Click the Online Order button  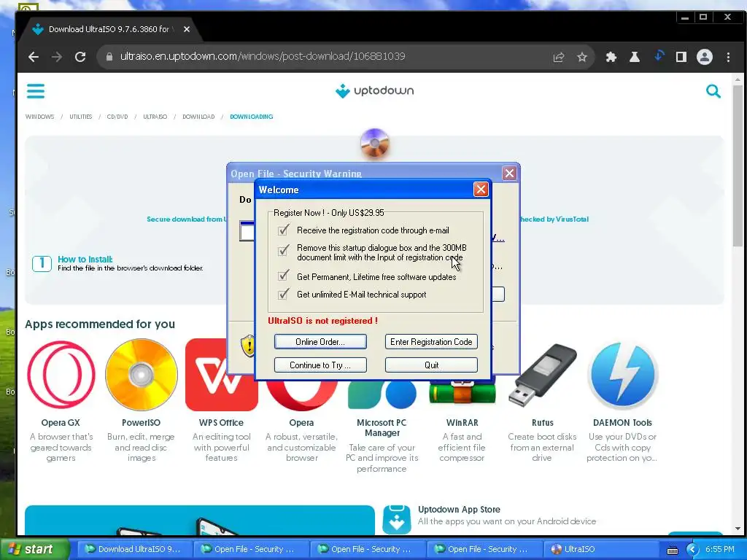320,341
